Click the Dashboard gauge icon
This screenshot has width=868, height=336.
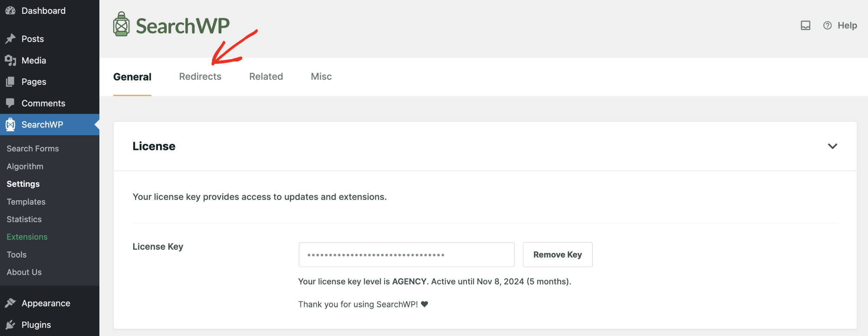coord(10,11)
